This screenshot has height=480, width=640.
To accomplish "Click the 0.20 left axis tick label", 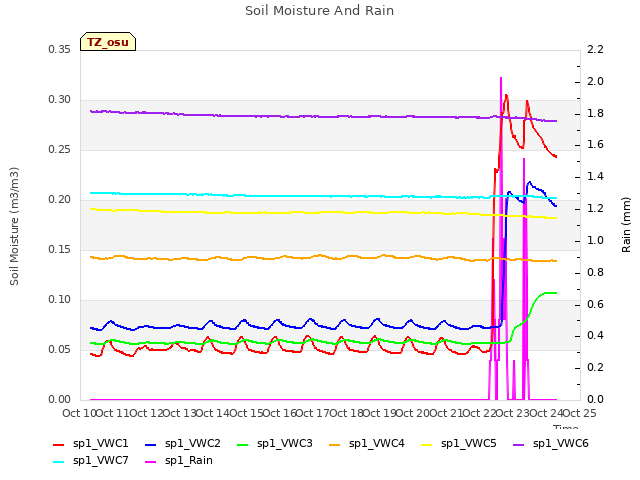I will tap(60, 200).
